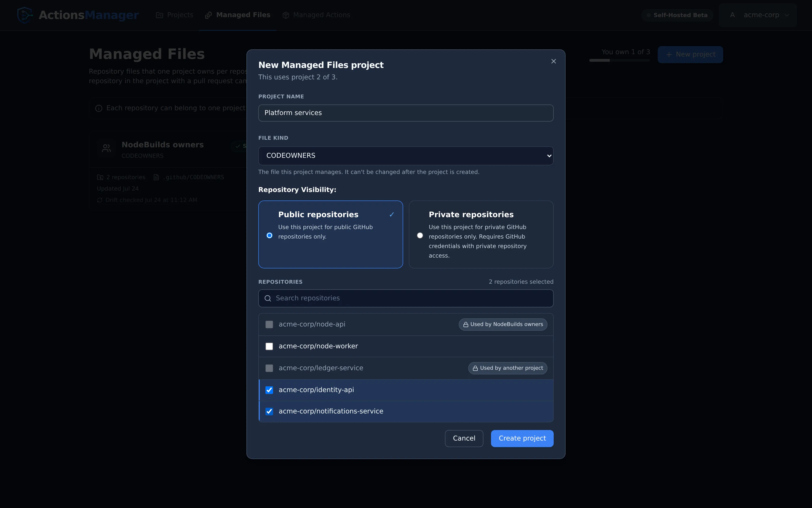Close the New Managed Files project dialog
The image size is (812, 508).
[553, 61]
